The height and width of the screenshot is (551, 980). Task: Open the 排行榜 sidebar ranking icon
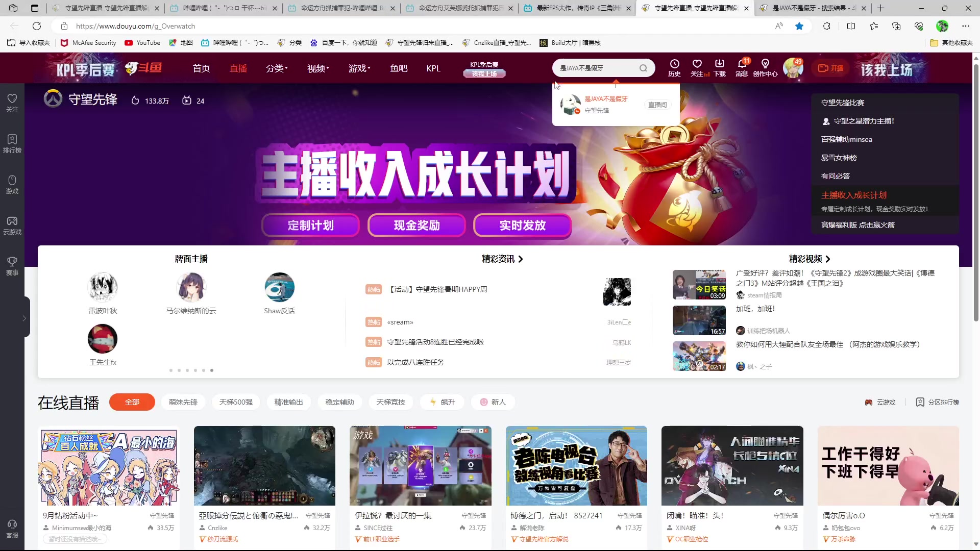pos(12,142)
